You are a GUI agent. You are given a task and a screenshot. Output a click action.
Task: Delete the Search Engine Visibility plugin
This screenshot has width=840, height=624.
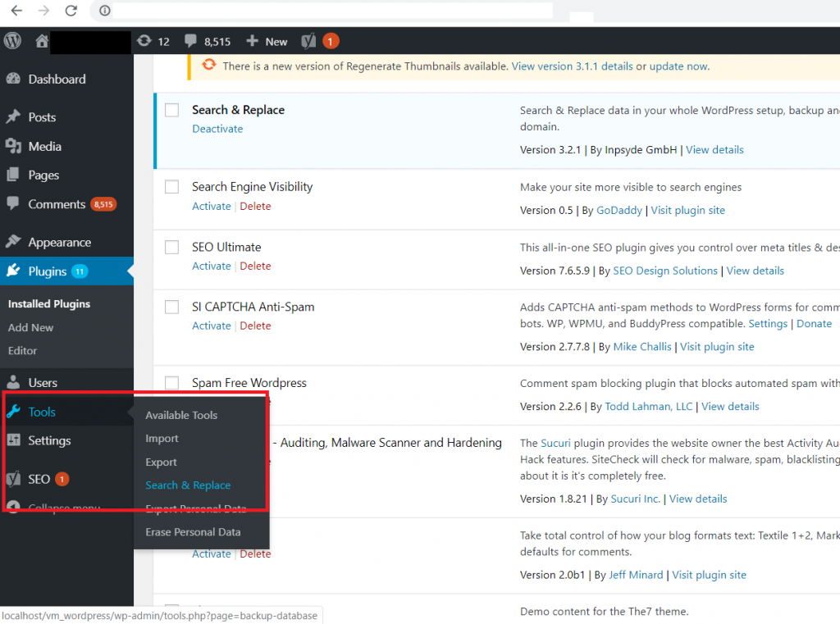(256, 206)
